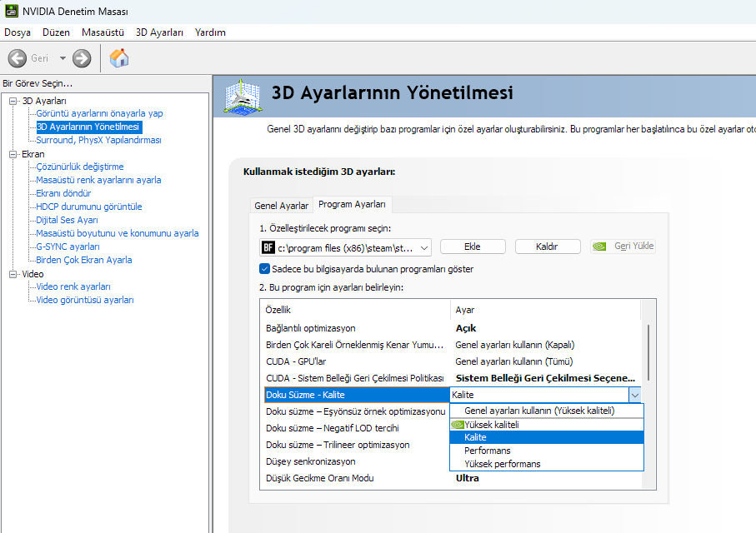The image size is (756, 533).
Task: Click the Ultra value for Düşük Gecikme
Action: click(468, 478)
